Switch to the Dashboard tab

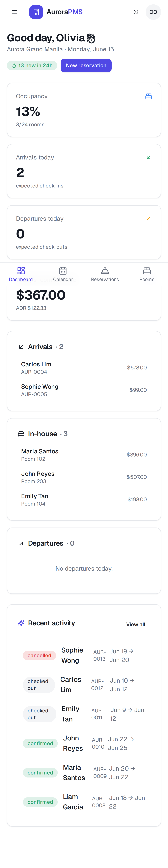coord(21,274)
